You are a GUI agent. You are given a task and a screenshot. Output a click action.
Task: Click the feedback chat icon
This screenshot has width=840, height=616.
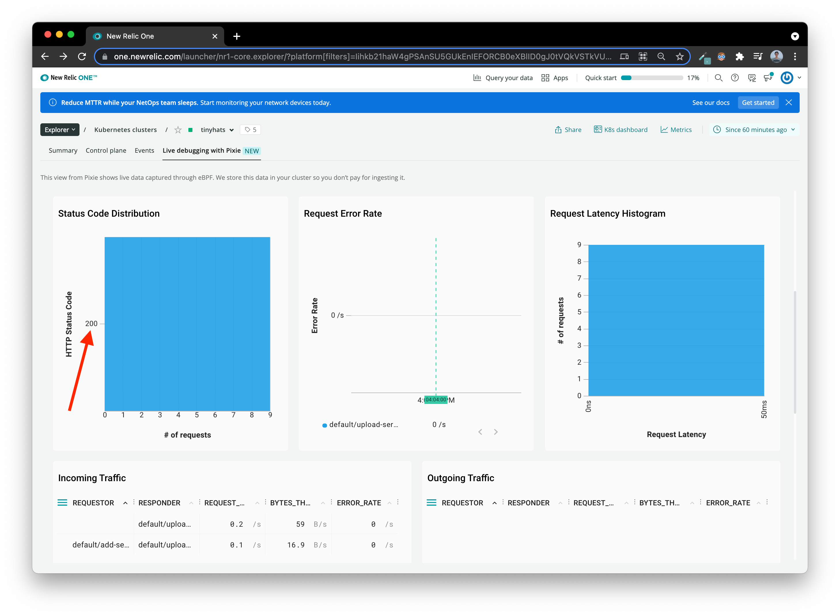click(752, 78)
